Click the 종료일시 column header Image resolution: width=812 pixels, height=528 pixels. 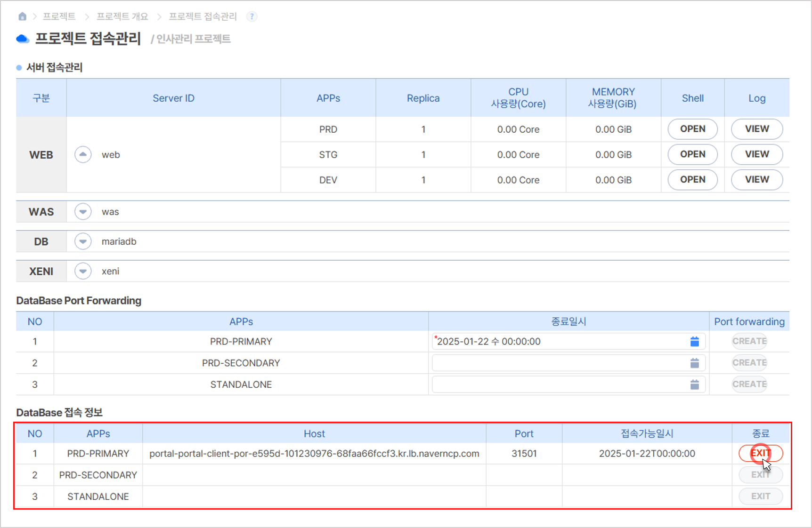pyautogui.click(x=568, y=321)
